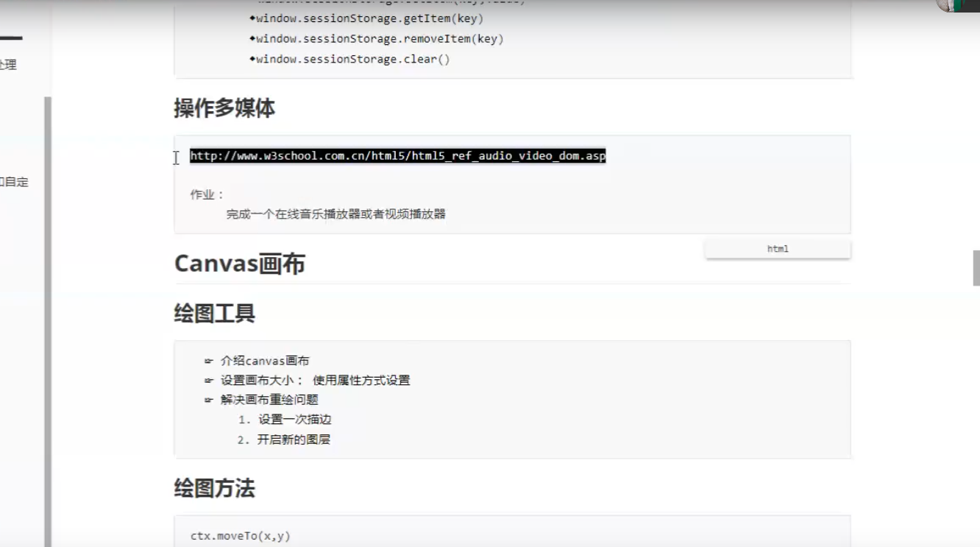The height and width of the screenshot is (547, 980).
Task: Click the right page scrollbar thumb
Action: (x=976, y=267)
